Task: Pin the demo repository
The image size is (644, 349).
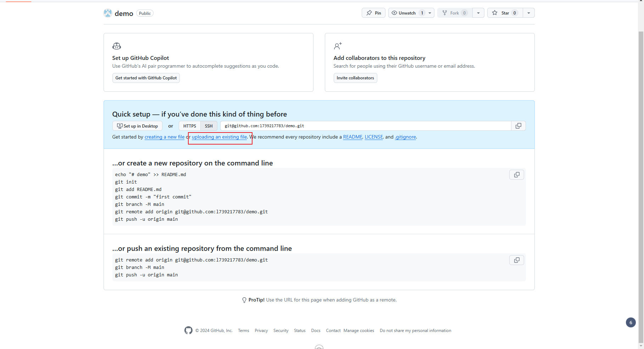Action: 373,13
